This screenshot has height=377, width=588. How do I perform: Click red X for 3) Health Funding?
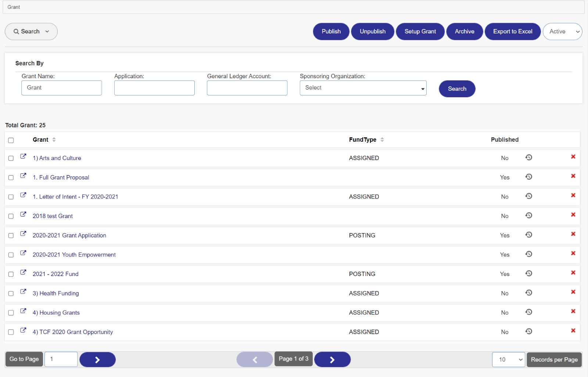click(x=573, y=292)
